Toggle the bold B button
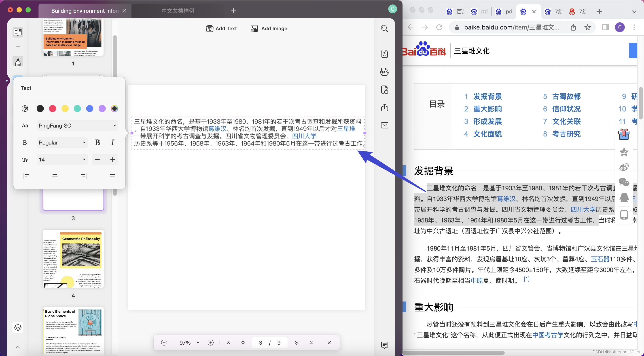 tap(97, 142)
